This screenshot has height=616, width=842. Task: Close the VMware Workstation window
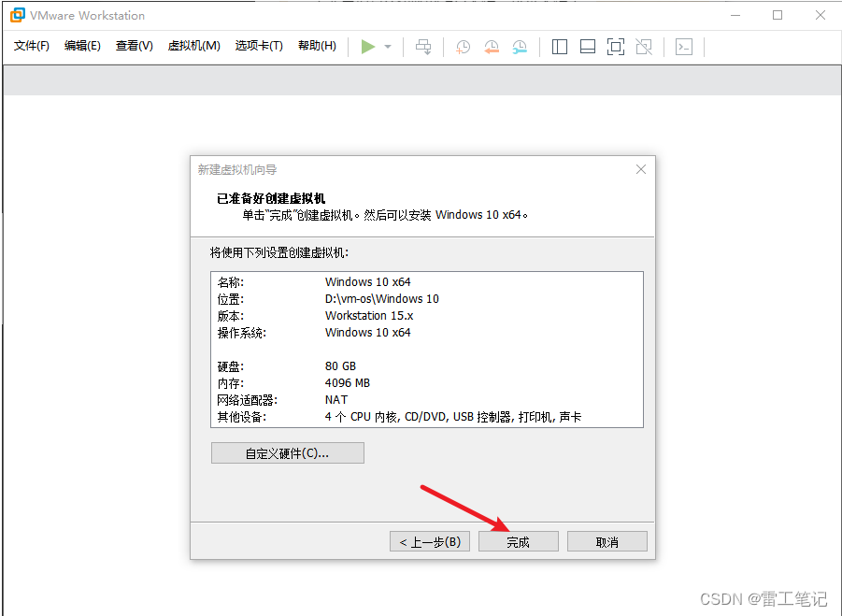click(x=820, y=15)
